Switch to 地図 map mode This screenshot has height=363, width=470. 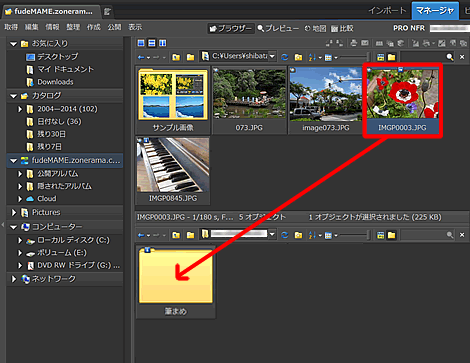(x=316, y=28)
